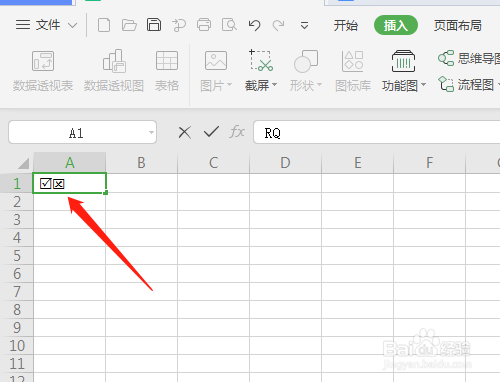The image size is (500, 382).
Task: Select column C header
Action: [214, 163]
